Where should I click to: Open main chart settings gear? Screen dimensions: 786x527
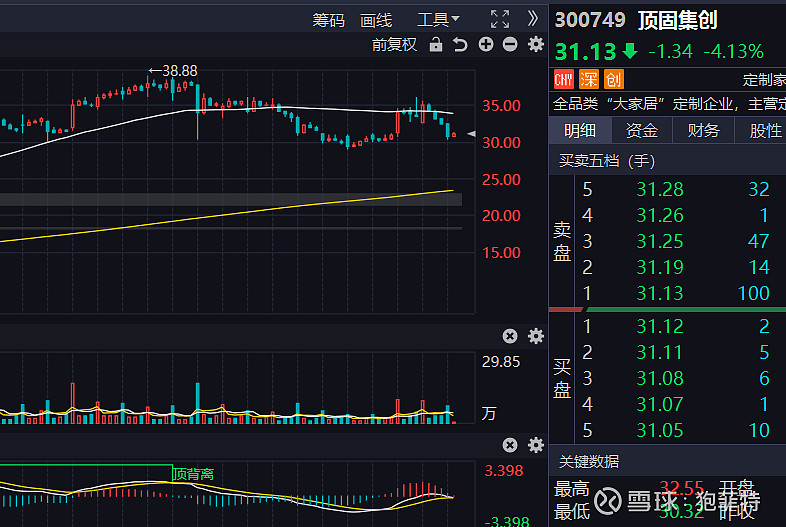535,44
